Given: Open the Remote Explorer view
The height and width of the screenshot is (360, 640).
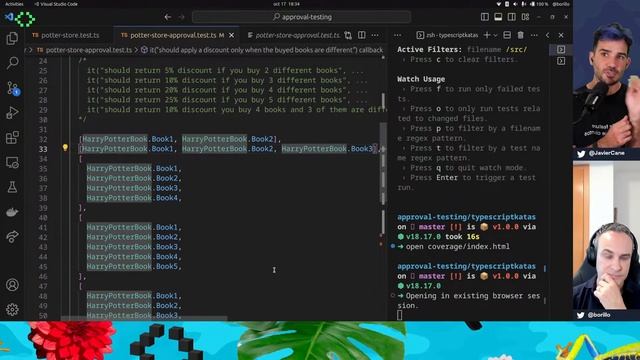Looking at the screenshot, I should coord(12,162).
